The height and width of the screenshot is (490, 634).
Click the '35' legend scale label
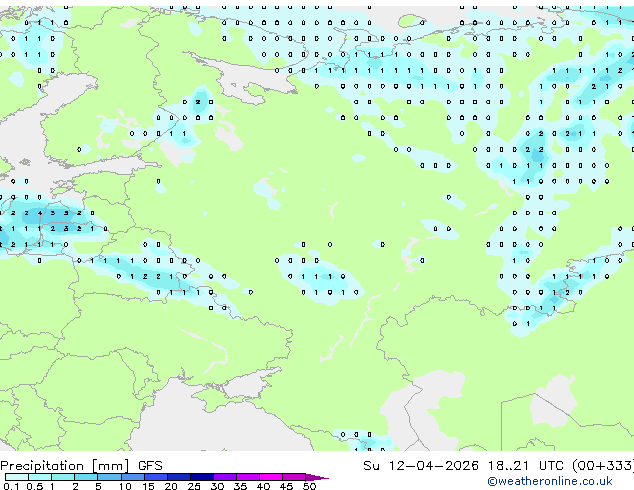[x=240, y=486]
